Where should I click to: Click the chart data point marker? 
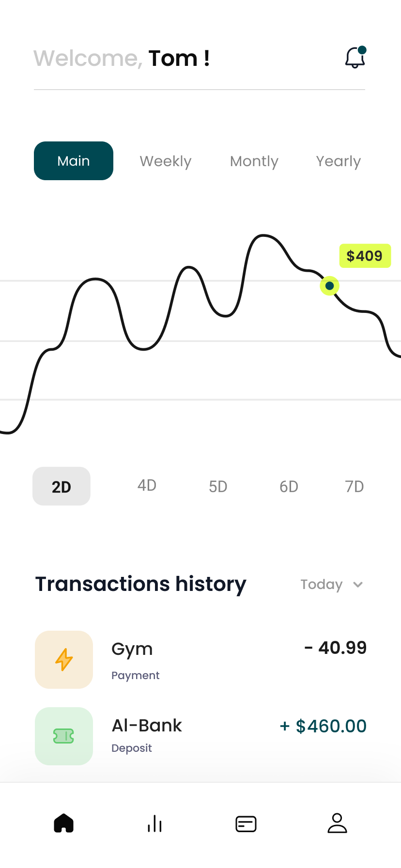pos(330,286)
